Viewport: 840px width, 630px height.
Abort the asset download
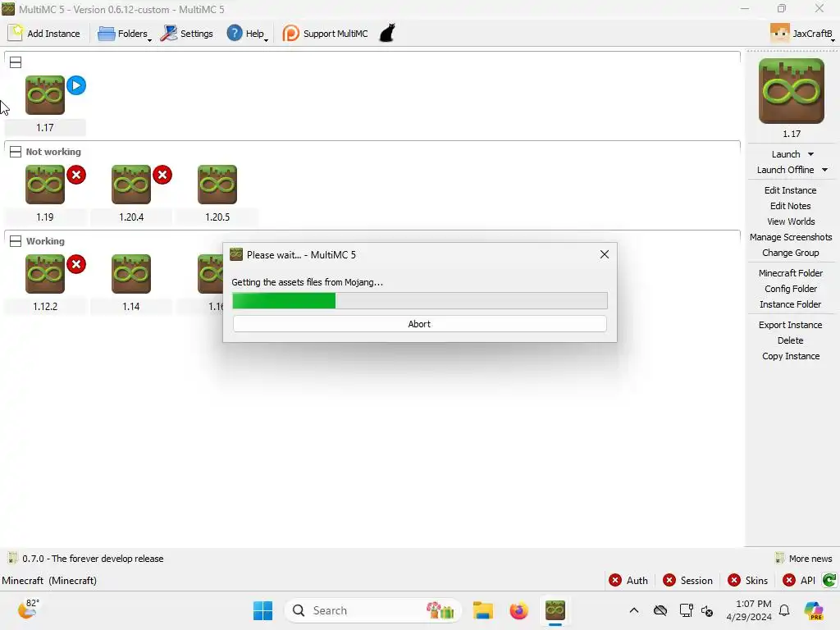(419, 323)
